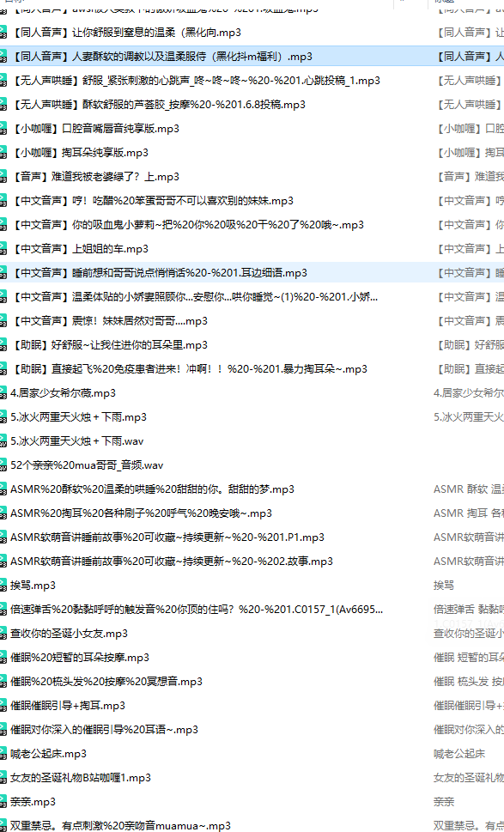504x832 pixels.
Task: Click the mp3 icon beside 【小咖喱】掏耳朵纯享版.mp3
Action: coord(3,153)
